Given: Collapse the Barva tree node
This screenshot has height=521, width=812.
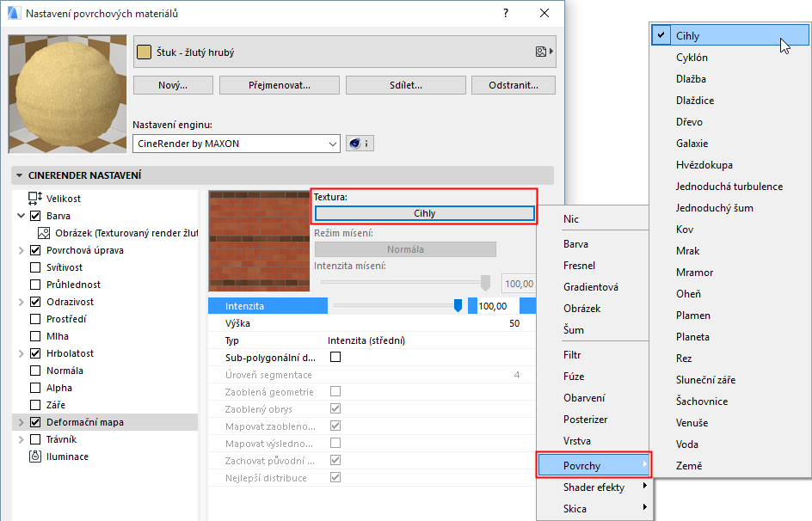Looking at the screenshot, I should click(22, 216).
